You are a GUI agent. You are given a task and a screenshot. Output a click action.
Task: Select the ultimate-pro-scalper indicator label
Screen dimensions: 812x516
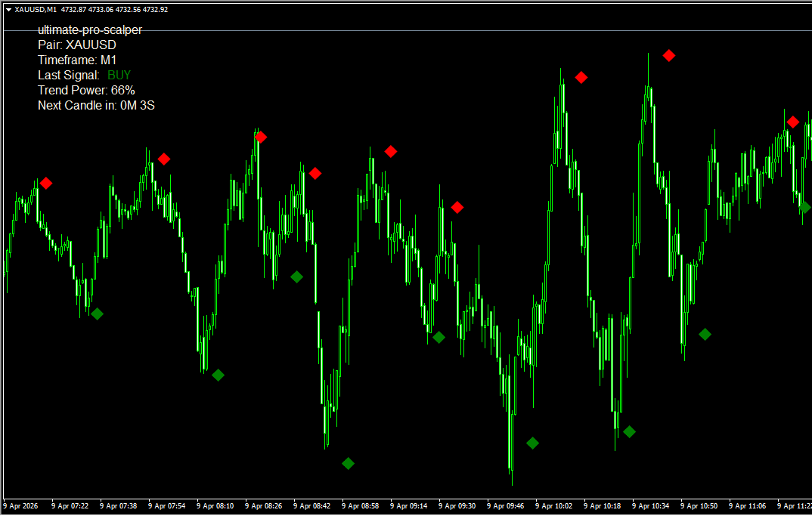90,30
